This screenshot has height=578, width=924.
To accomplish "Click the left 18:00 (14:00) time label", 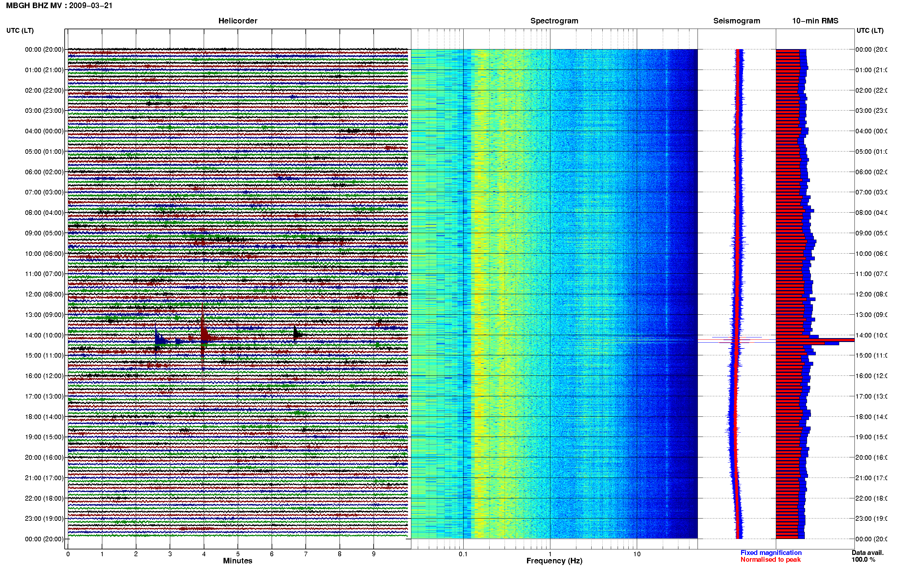I will (x=44, y=417).
